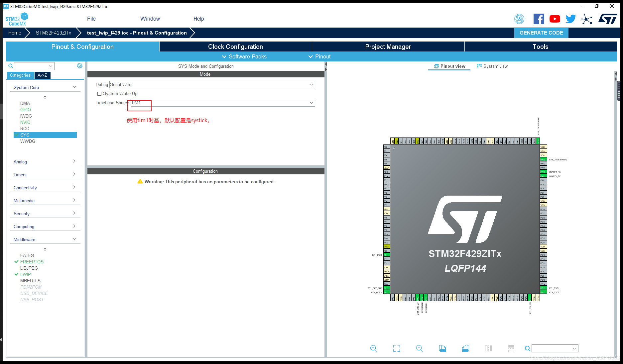Collapse the System Core list with the arrow
Image resolution: width=623 pixels, height=364 pixels.
click(x=45, y=97)
